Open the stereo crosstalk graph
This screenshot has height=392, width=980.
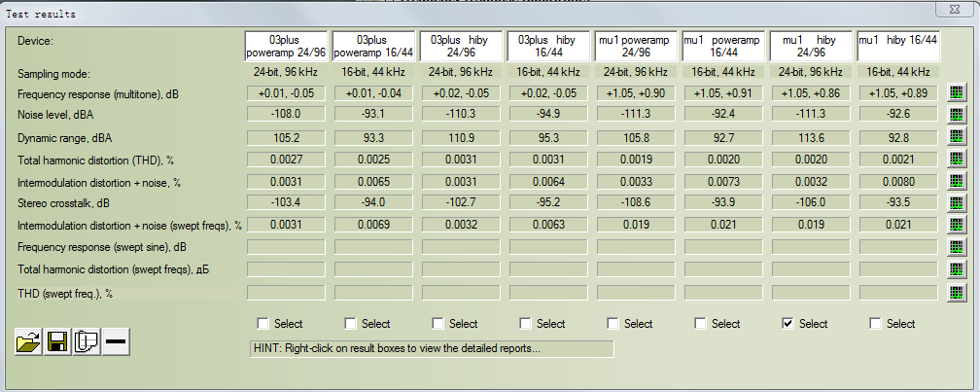tap(957, 203)
